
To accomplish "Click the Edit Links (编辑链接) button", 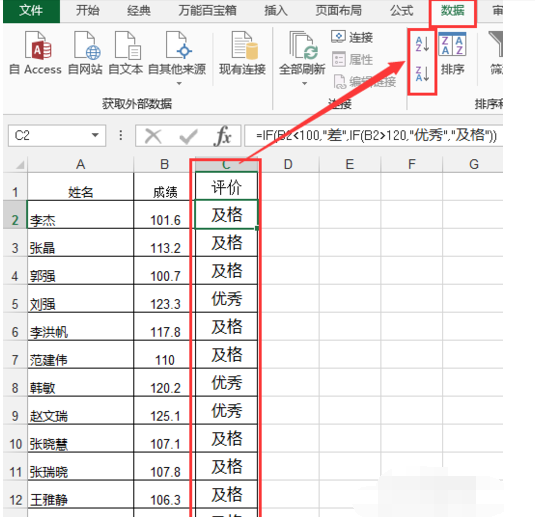I will click(365, 82).
